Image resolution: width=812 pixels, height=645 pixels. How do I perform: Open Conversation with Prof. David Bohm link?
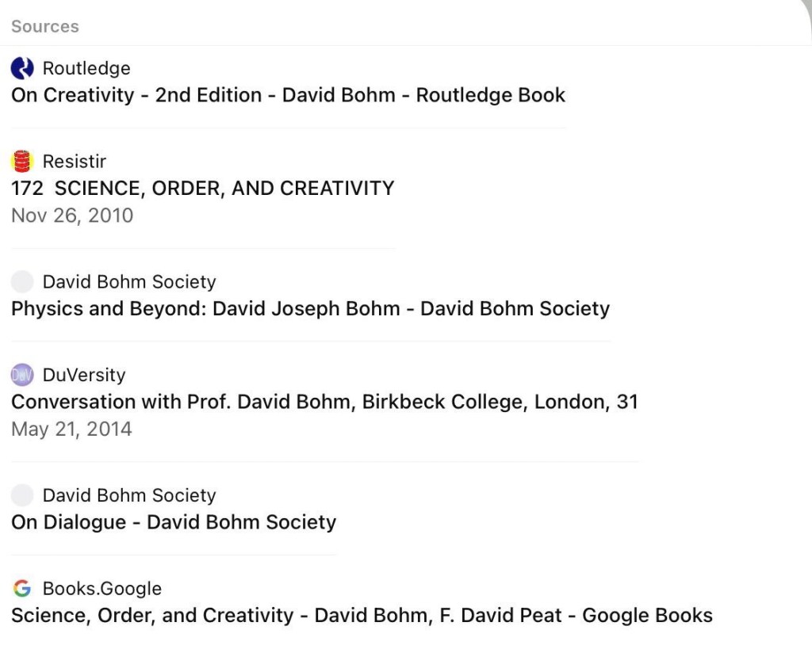point(324,403)
